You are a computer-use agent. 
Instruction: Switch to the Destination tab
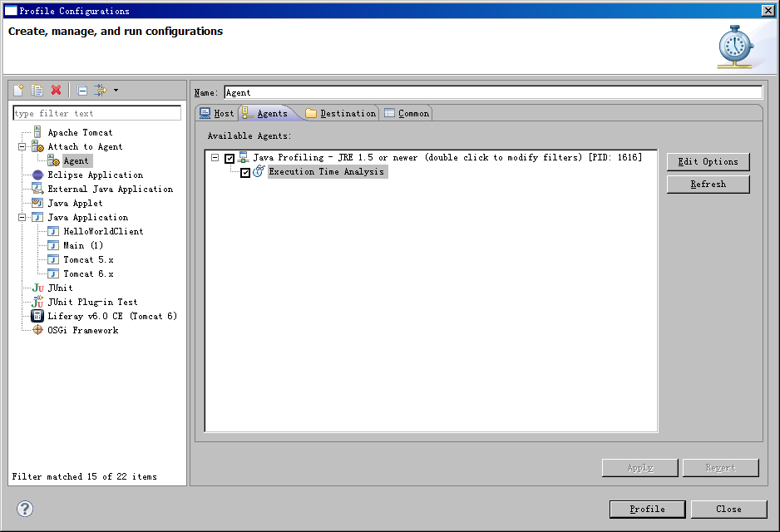[341, 113]
